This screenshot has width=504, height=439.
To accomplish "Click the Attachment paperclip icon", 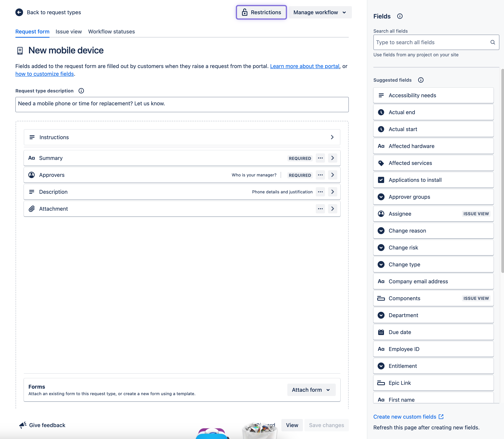I will coord(31,209).
